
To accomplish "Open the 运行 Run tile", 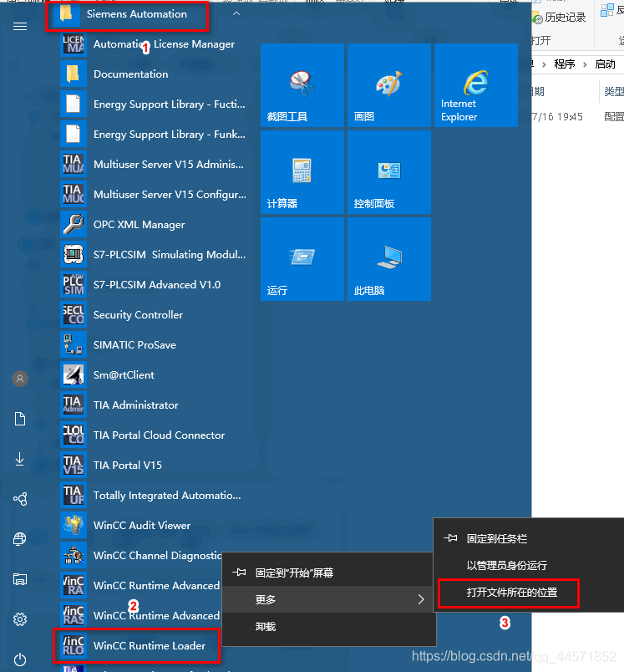I will click(302, 259).
